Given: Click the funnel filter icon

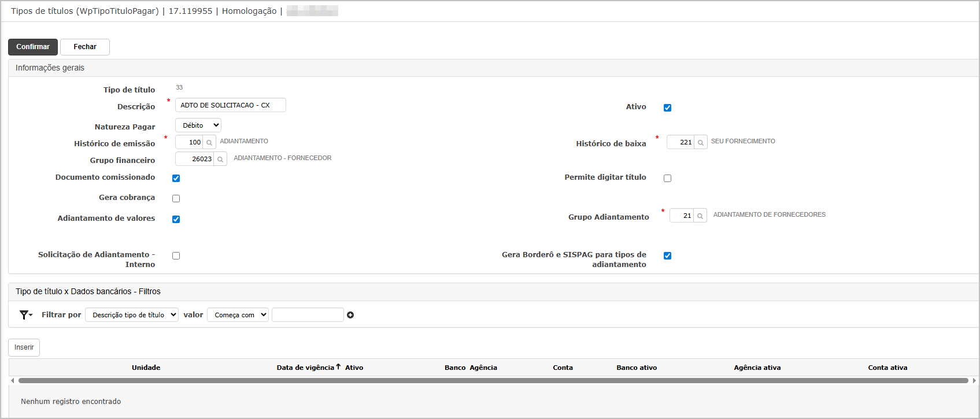Looking at the screenshot, I should [25, 315].
